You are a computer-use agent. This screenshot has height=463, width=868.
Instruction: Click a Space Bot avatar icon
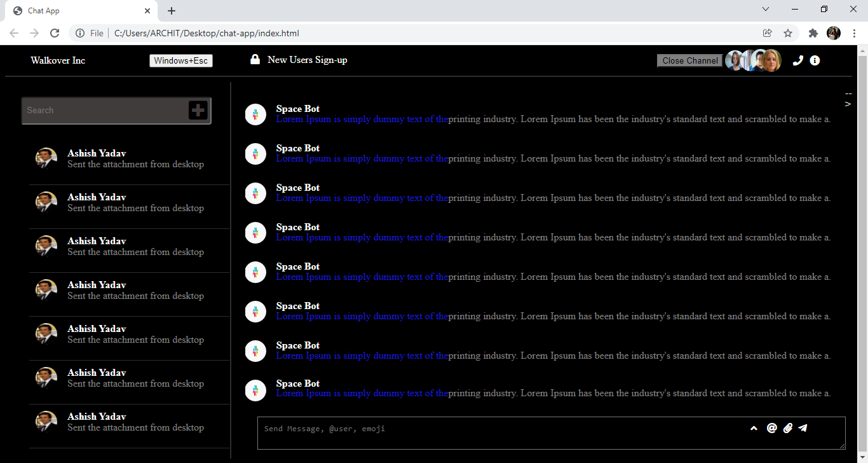[x=255, y=114]
